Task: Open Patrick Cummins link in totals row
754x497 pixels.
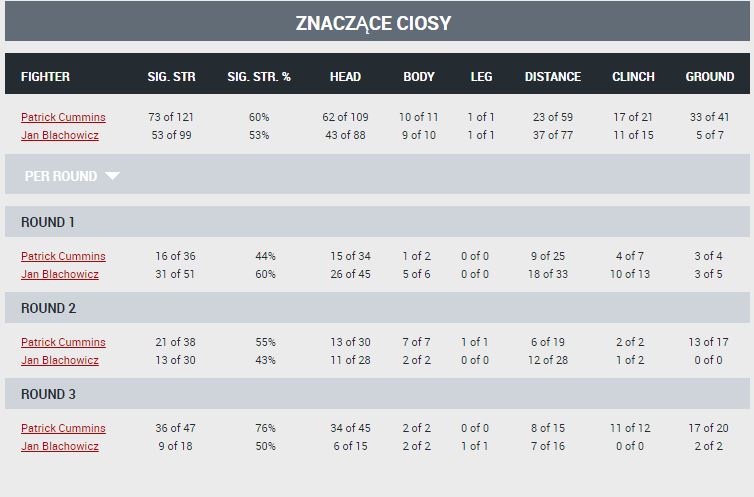Action: (x=63, y=117)
